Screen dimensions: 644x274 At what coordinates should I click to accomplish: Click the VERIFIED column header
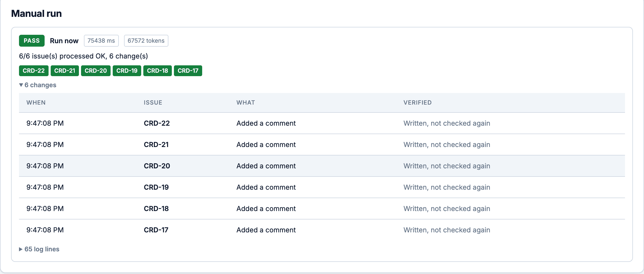pyautogui.click(x=418, y=102)
